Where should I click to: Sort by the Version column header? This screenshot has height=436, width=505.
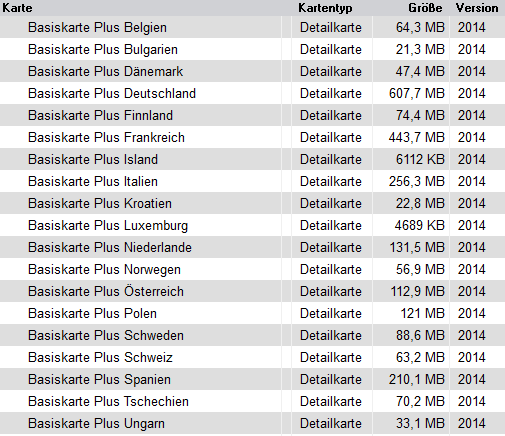point(477,8)
